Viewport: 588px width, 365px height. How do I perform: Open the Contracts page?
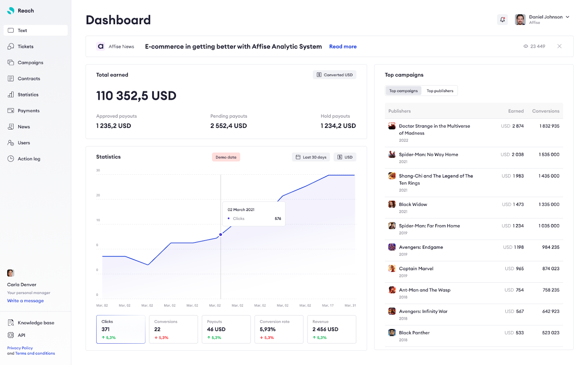29,78
